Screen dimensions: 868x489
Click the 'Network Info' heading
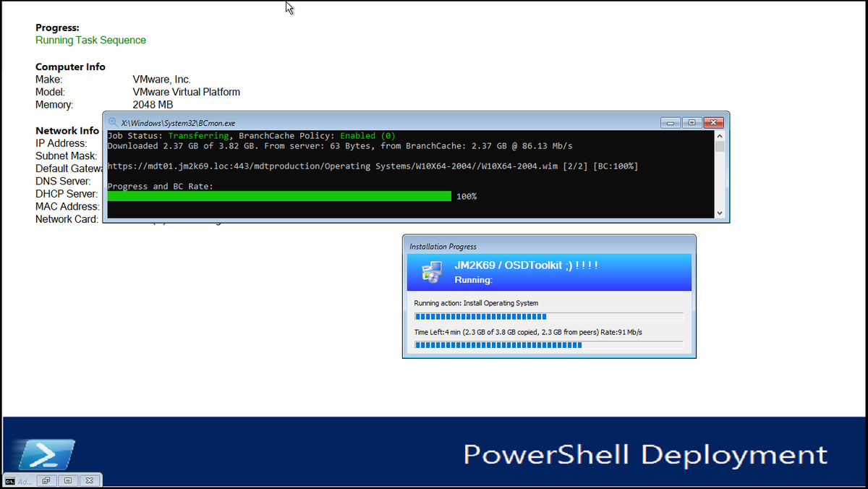pyautogui.click(x=67, y=131)
